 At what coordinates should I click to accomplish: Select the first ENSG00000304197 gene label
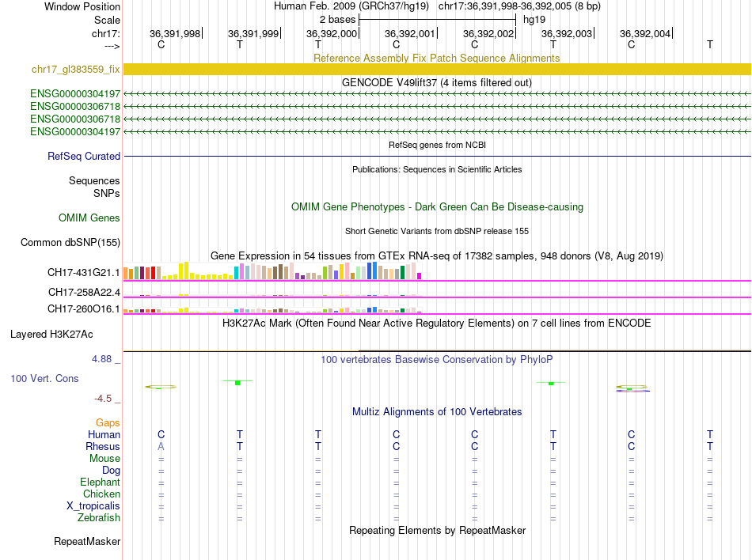[75, 93]
